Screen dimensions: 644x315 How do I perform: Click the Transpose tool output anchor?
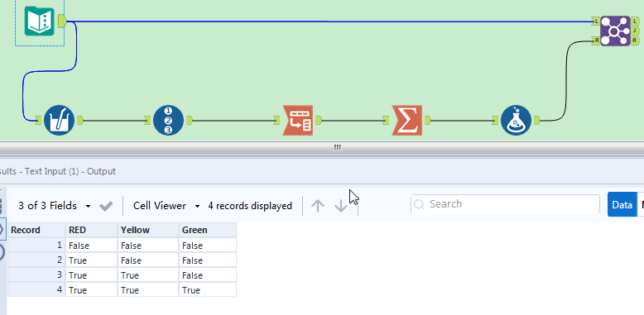(318, 120)
